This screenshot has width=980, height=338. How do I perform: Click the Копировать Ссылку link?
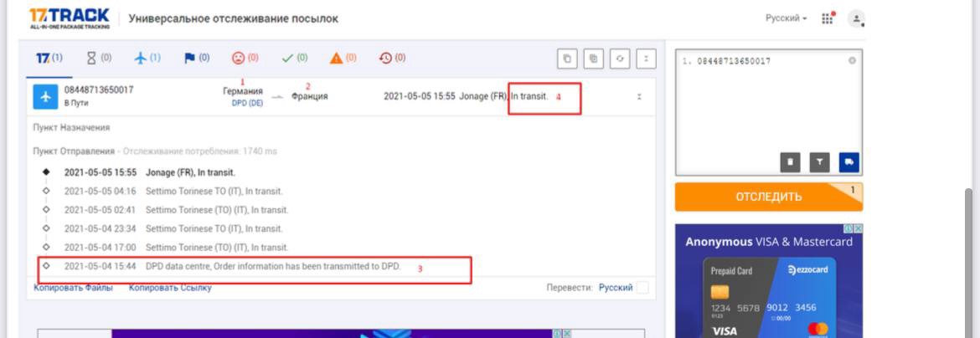169,288
